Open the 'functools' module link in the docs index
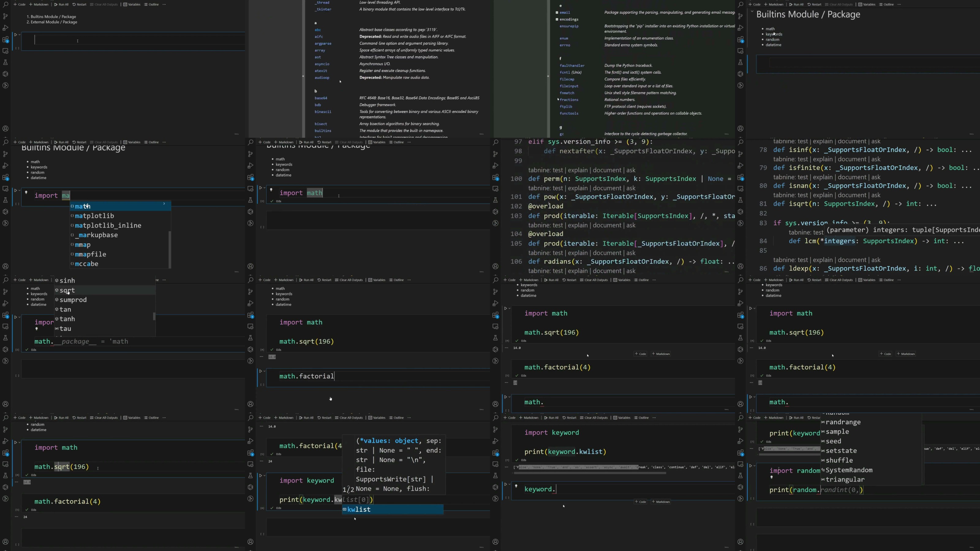Image resolution: width=980 pixels, height=551 pixels. click(569, 113)
